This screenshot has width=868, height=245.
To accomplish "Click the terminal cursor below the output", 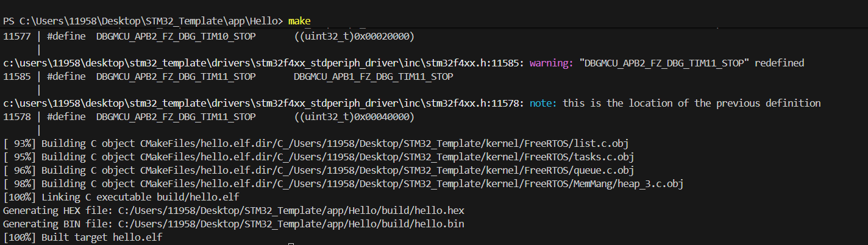I will tap(291, 244).
